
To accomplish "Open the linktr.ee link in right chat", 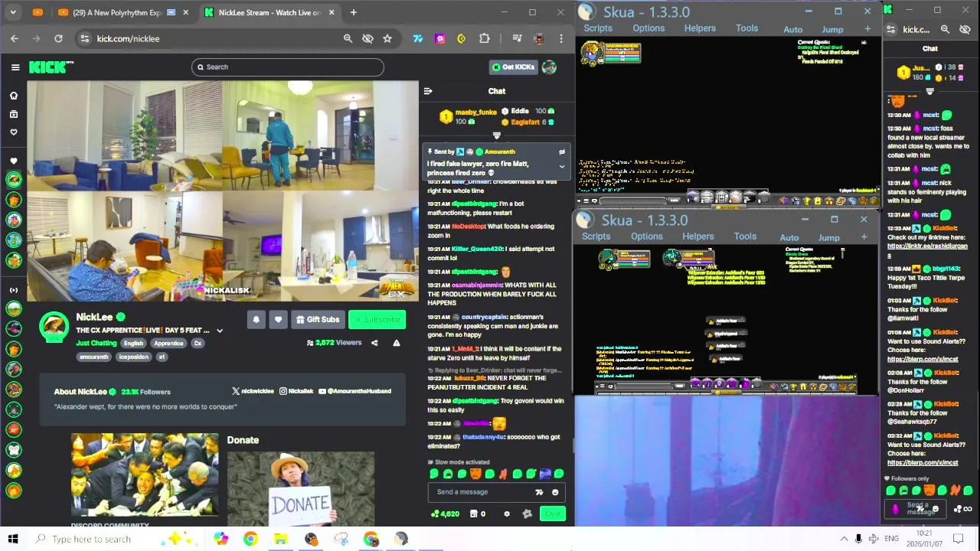I will click(x=927, y=246).
